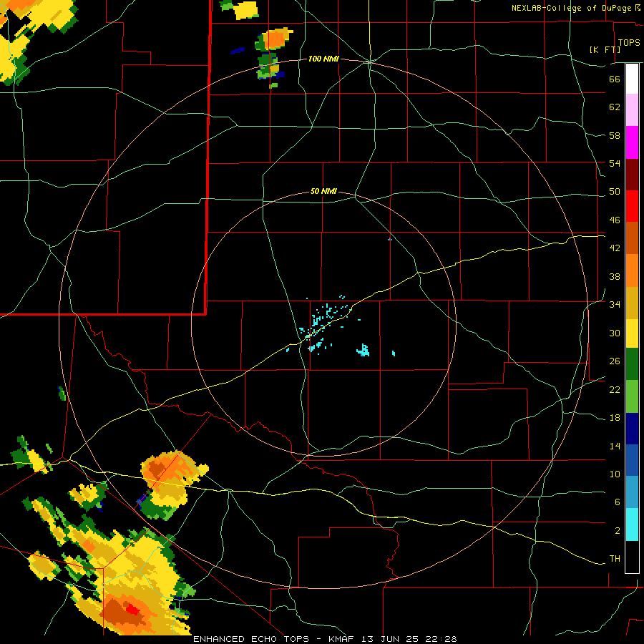Click the '100 NMI' range ring label
This screenshot has height=644, width=644.
tap(323, 59)
